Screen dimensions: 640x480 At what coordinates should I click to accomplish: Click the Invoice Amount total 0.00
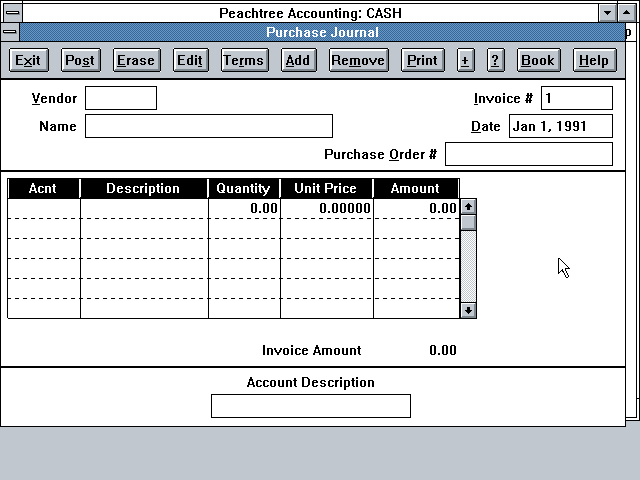tap(443, 350)
